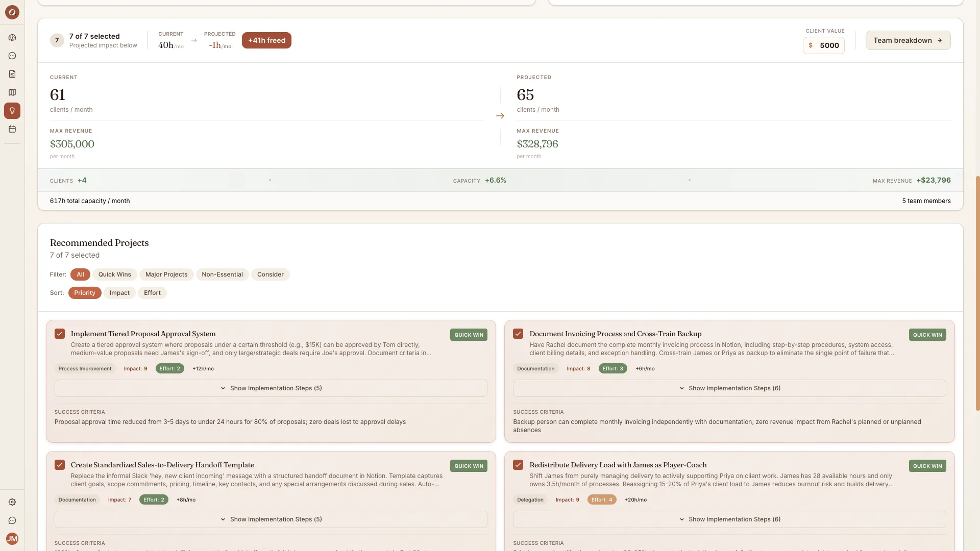This screenshot has width=980, height=551.
Task: Open the document icon in sidebar
Action: point(12,74)
